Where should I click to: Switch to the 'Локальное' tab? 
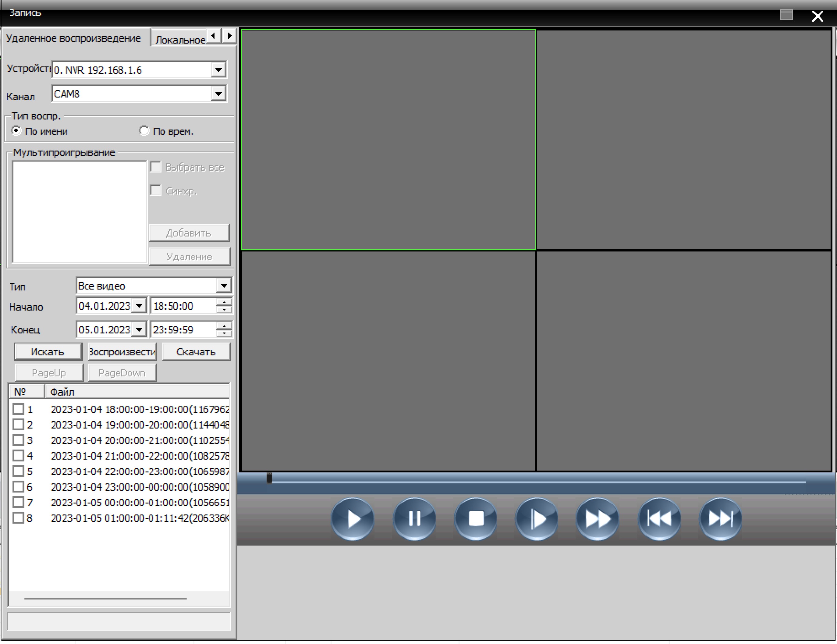[179, 40]
